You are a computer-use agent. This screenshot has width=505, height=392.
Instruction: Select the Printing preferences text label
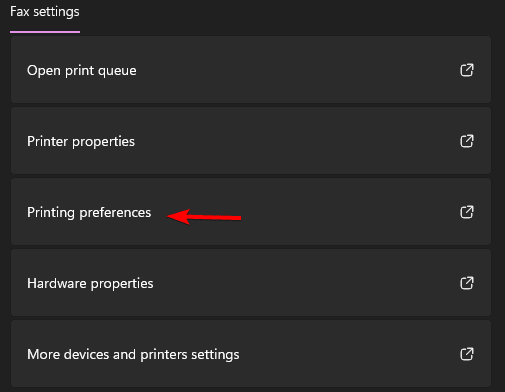(89, 213)
